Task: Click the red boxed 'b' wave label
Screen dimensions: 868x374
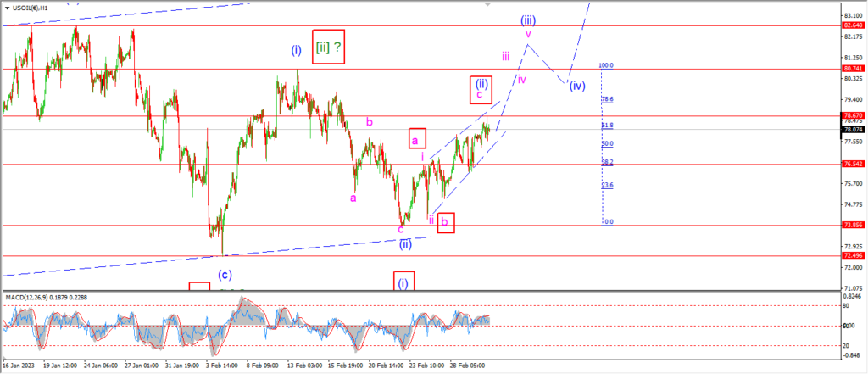Action: 446,223
